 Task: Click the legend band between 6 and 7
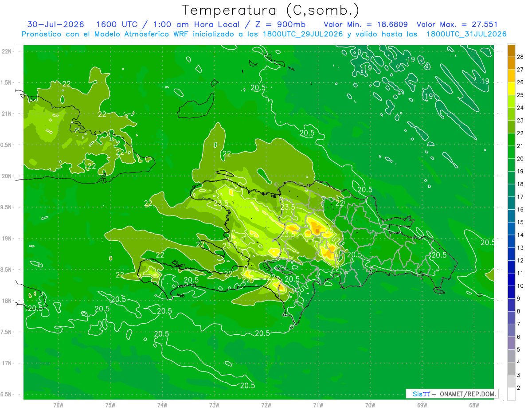click(x=511, y=330)
